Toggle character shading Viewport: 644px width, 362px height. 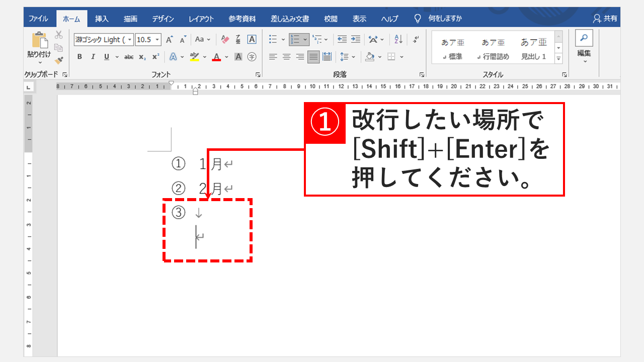pyautogui.click(x=238, y=57)
